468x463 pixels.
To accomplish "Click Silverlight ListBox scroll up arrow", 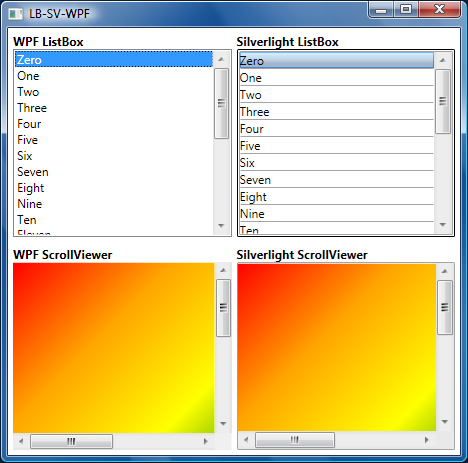I will [x=443, y=60].
